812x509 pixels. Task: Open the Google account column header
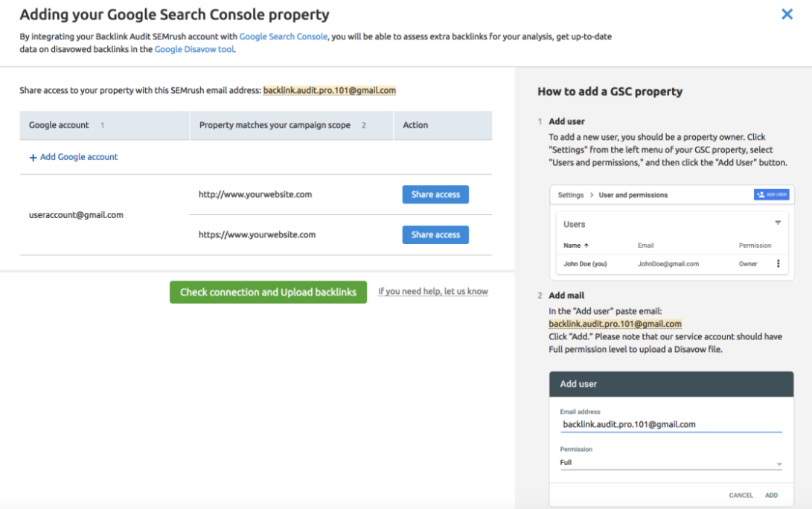point(58,125)
